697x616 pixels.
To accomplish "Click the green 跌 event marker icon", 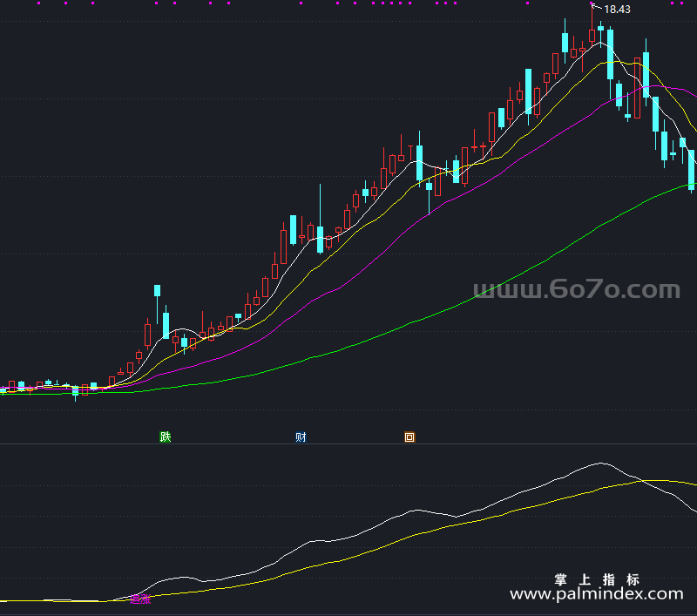I will click(166, 437).
